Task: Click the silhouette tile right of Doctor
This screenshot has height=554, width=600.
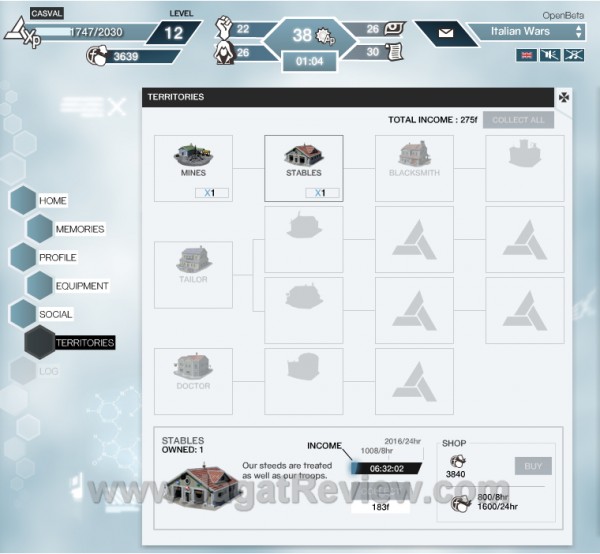Action: click(x=304, y=381)
